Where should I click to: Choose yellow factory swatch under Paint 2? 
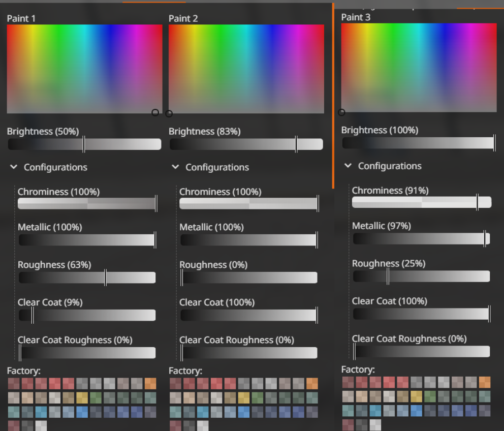coord(244,398)
